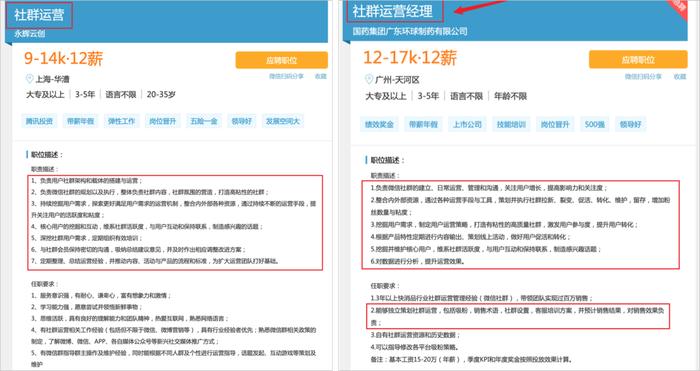The height and width of the screenshot is (371, 700).
Task: Click the 500强 tag
Action: coord(595,125)
